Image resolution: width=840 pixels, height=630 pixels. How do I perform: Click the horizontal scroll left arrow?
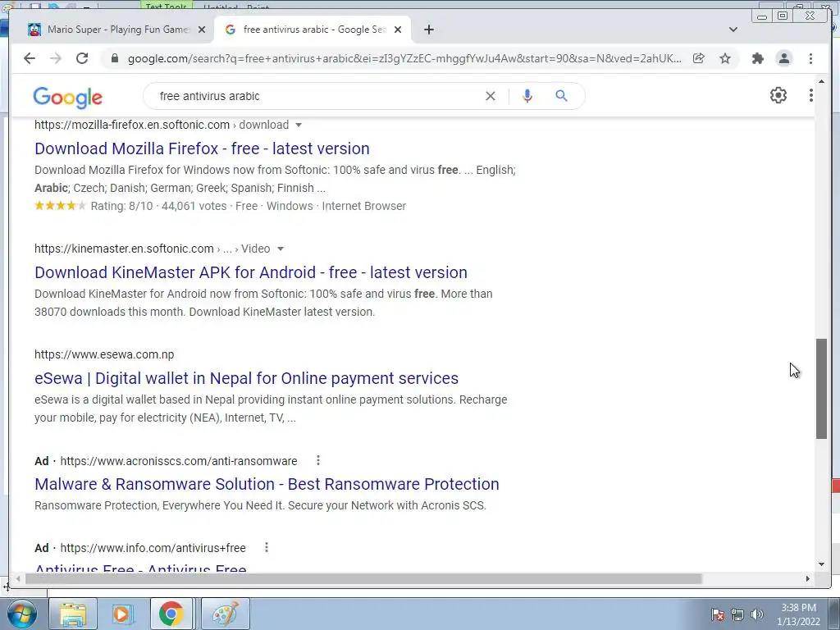pyautogui.click(x=18, y=578)
